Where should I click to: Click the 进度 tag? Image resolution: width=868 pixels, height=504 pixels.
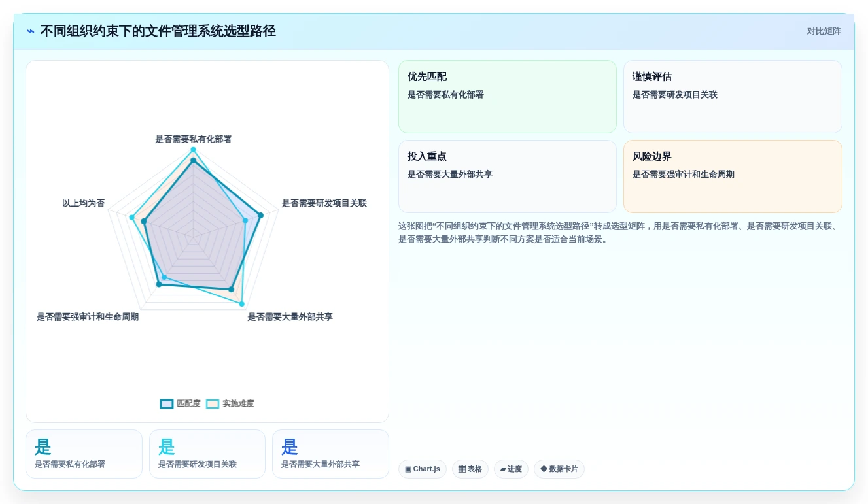[511, 469]
